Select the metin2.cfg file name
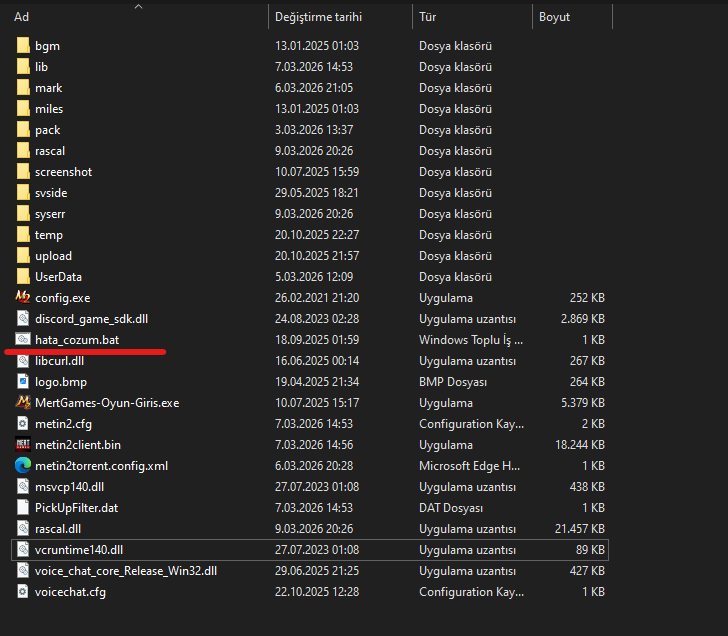This screenshot has height=636, width=728. tap(64, 424)
